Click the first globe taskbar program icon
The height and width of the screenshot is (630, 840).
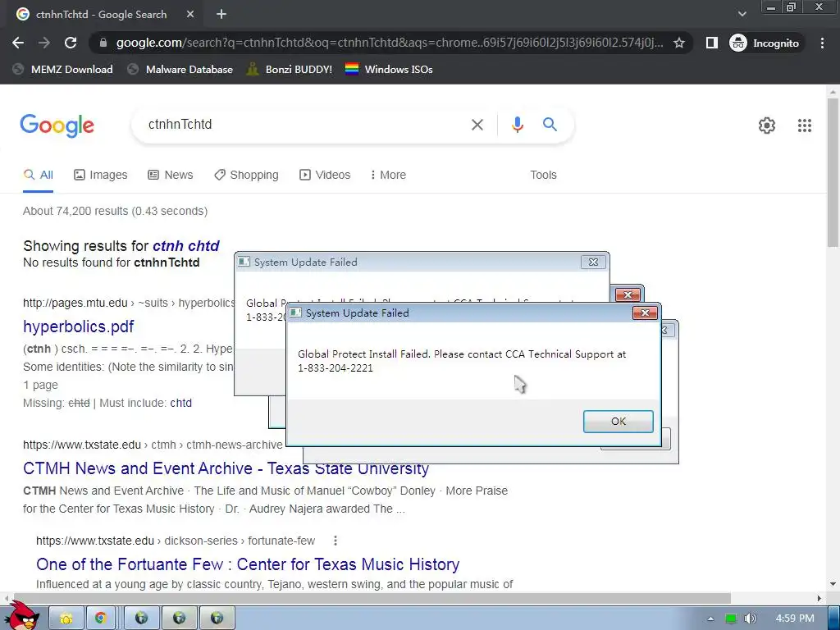(141, 619)
